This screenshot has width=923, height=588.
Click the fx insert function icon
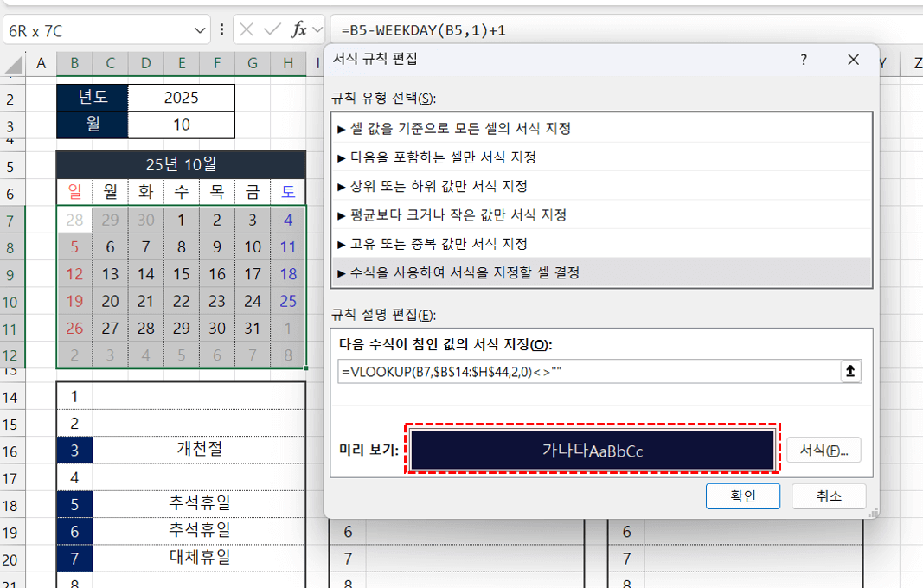click(299, 30)
